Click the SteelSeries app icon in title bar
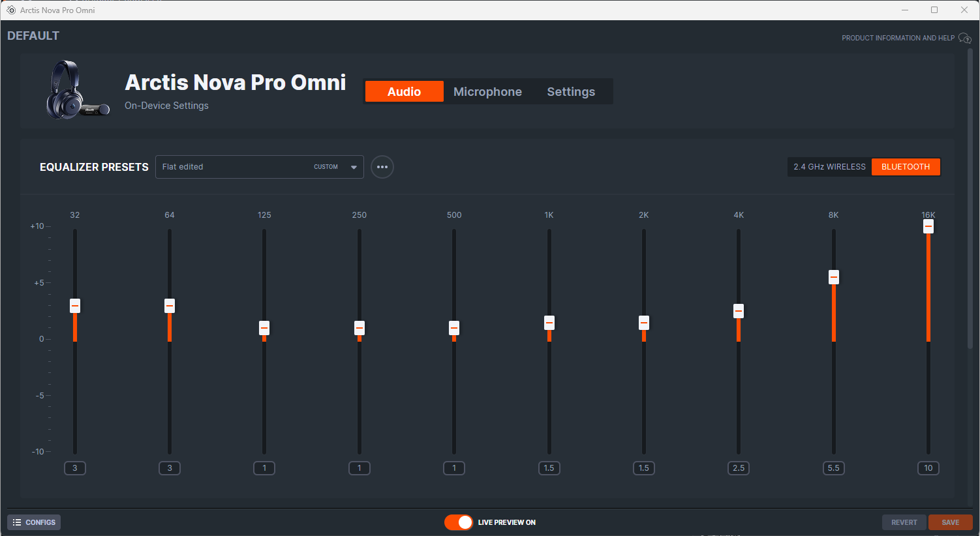Image resolution: width=980 pixels, height=536 pixels. tap(11, 10)
